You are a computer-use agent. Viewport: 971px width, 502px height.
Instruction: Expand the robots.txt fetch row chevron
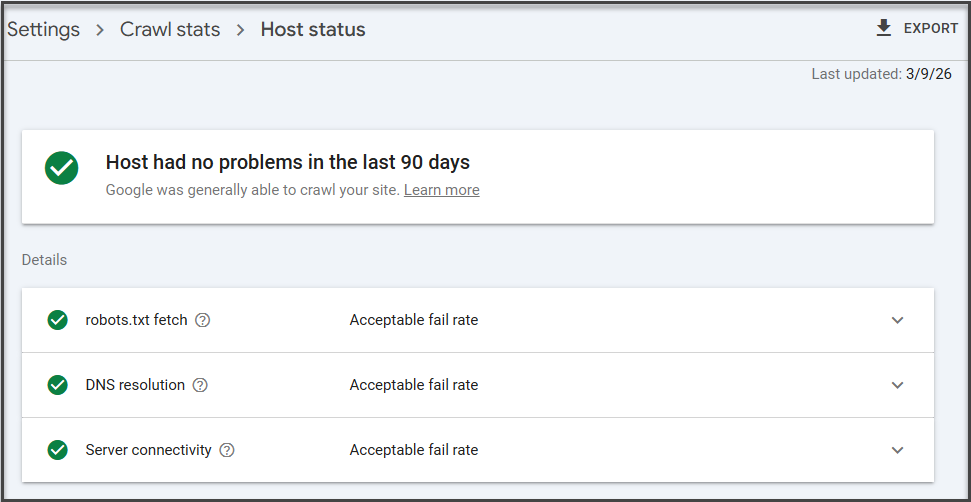pyautogui.click(x=897, y=320)
